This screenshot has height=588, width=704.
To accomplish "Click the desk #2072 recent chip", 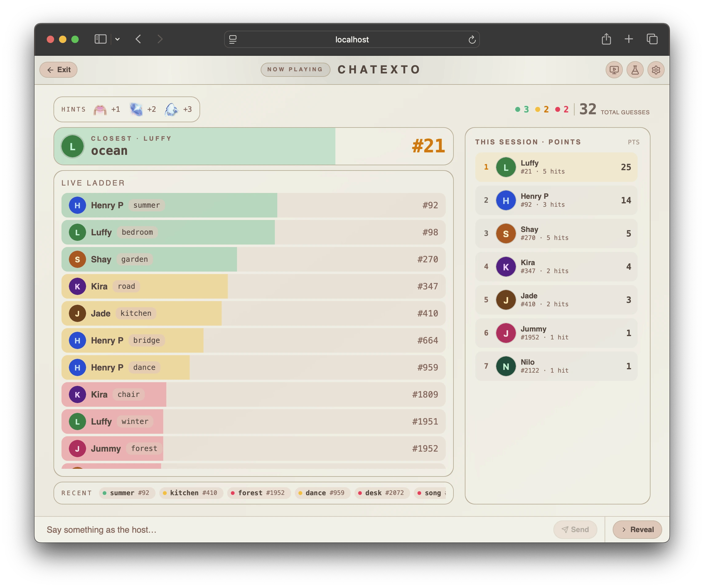I will tap(382, 493).
